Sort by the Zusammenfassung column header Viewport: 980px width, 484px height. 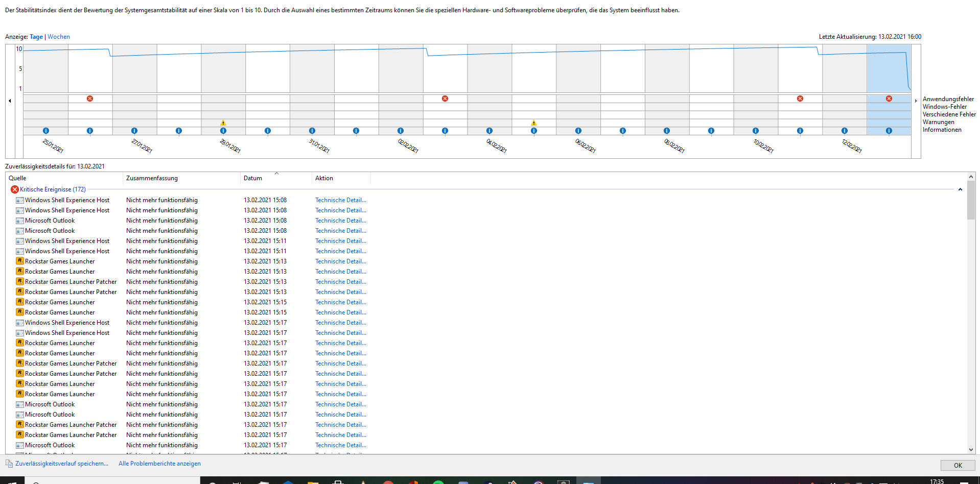(181, 178)
